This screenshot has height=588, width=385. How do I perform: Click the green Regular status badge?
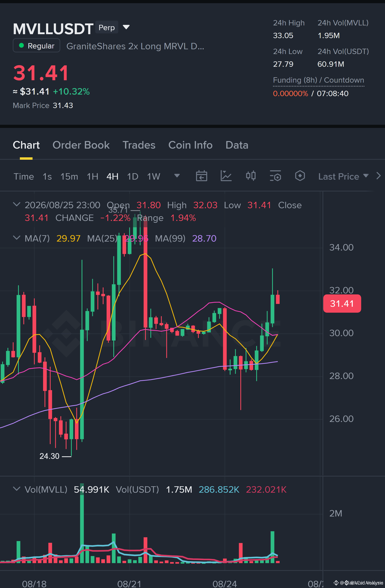click(37, 46)
